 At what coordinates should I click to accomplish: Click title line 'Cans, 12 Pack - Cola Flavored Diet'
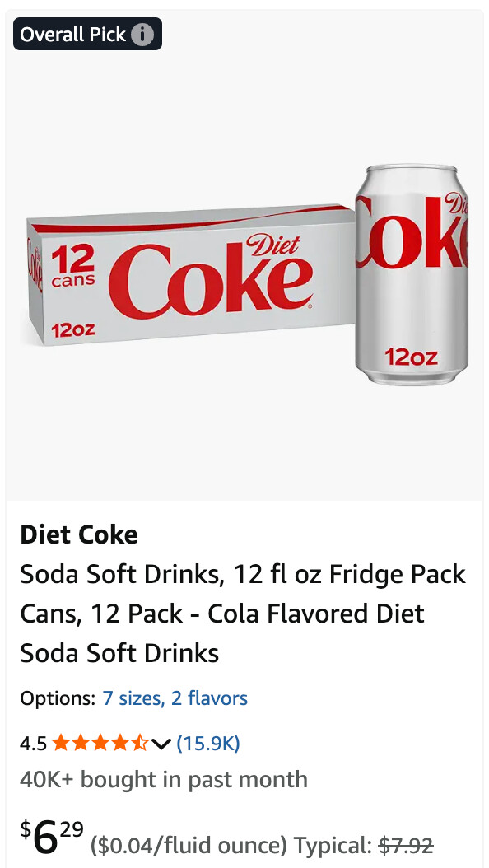pyautogui.click(x=222, y=614)
